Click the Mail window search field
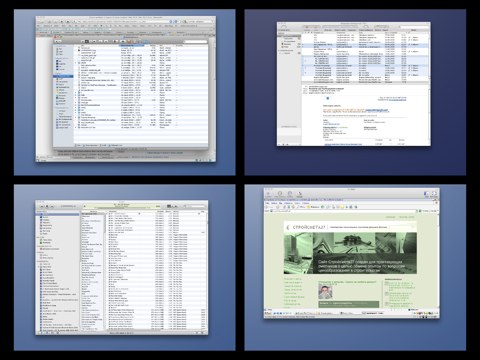Viewport: 480px width, 360px height. 414,27
